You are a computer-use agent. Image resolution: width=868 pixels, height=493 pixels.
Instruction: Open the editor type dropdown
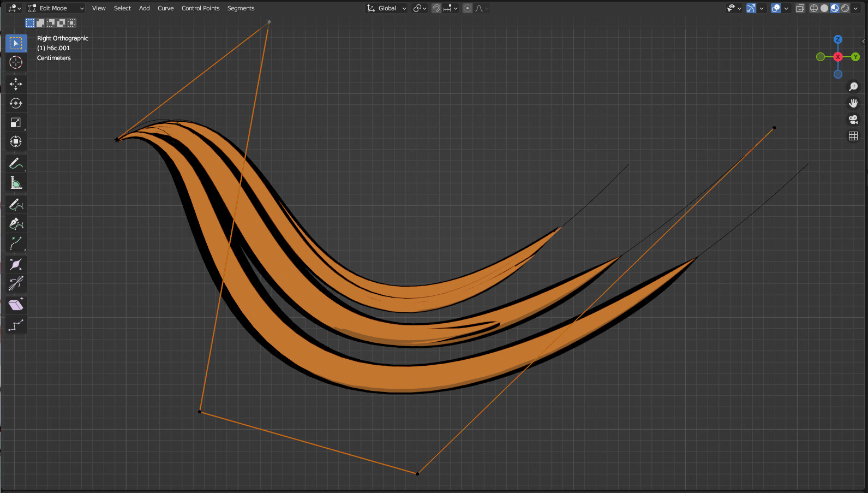[15, 8]
